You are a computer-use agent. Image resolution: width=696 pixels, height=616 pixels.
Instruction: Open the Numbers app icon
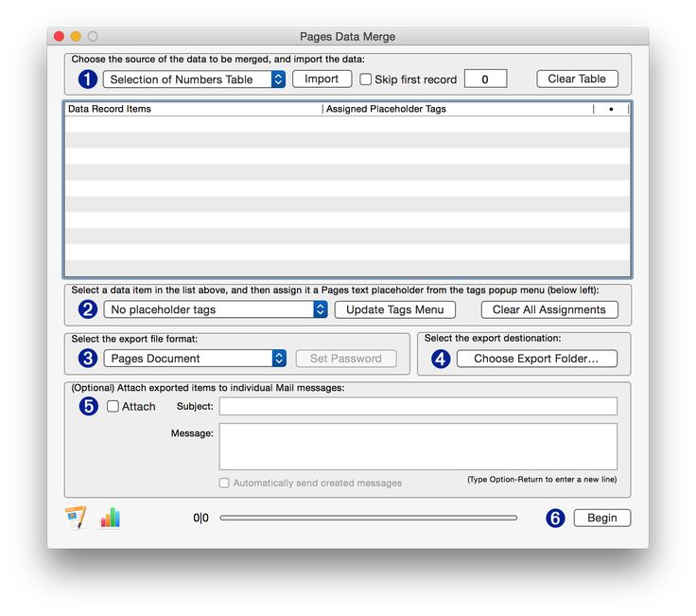pos(110,518)
